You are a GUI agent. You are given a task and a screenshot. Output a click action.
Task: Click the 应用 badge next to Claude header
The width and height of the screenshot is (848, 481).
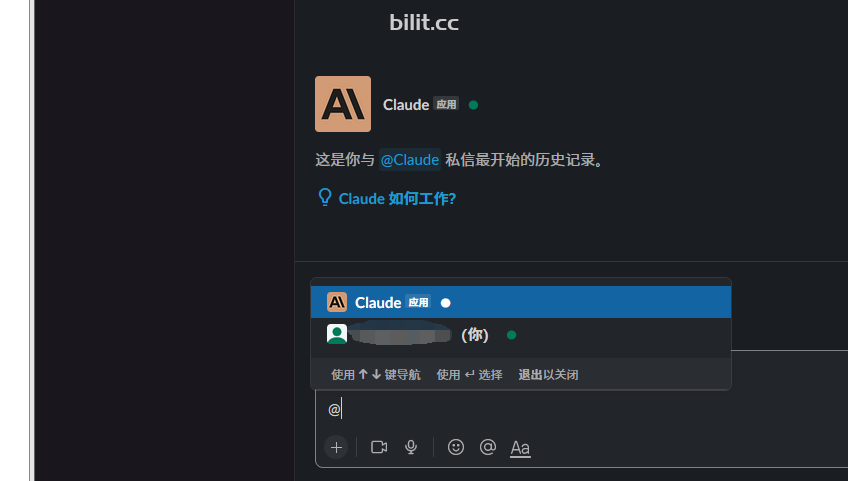[446, 104]
